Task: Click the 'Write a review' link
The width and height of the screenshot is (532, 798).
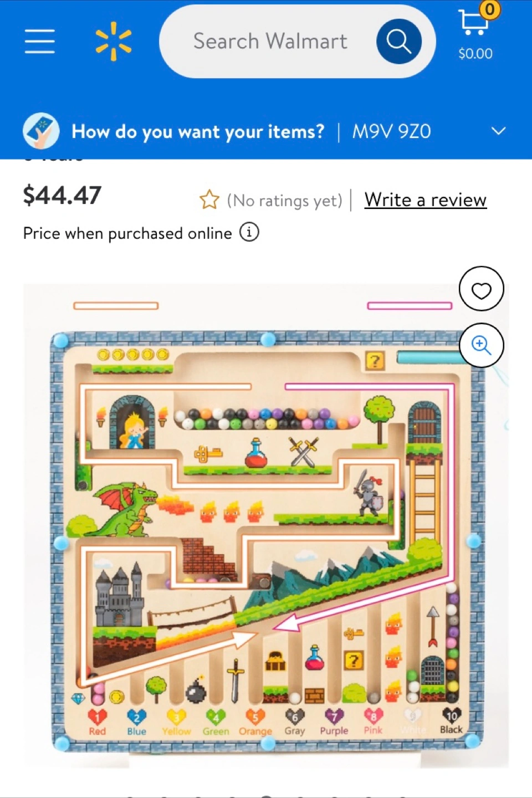Action: 426,199
